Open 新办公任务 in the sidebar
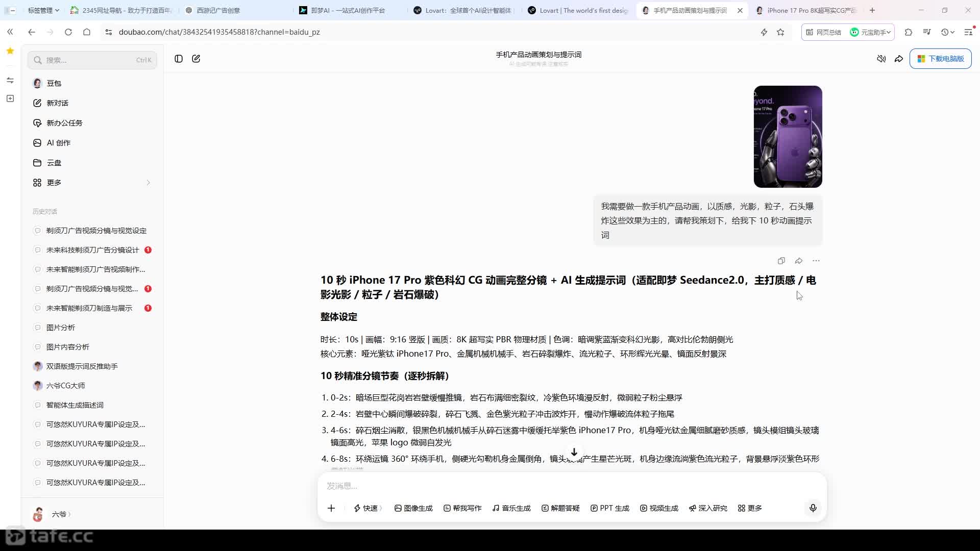The height and width of the screenshot is (551, 980). (92, 123)
